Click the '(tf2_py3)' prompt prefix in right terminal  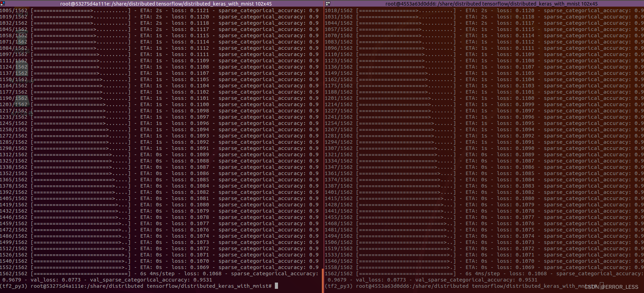[x=339, y=286]
